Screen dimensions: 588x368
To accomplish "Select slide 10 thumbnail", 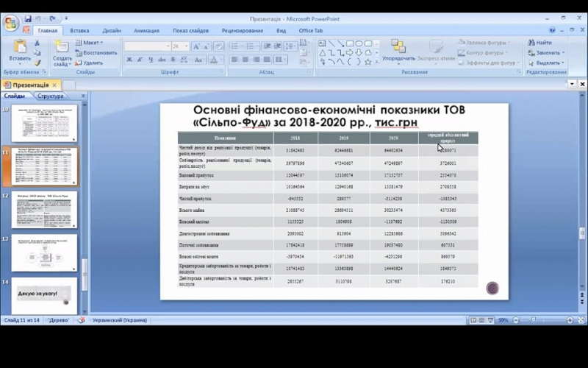I will pos(44,124).
